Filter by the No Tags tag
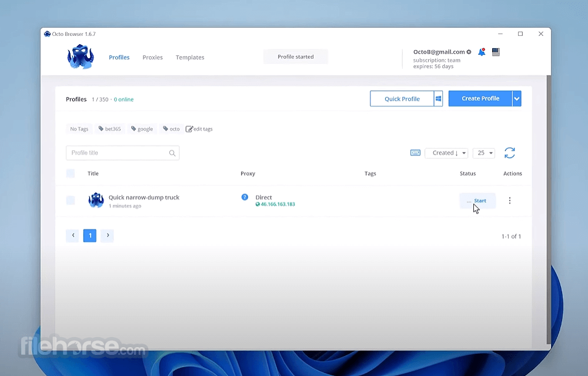This screenshot has height=376, width=588. pyautogui.click(x=79, y=129)
